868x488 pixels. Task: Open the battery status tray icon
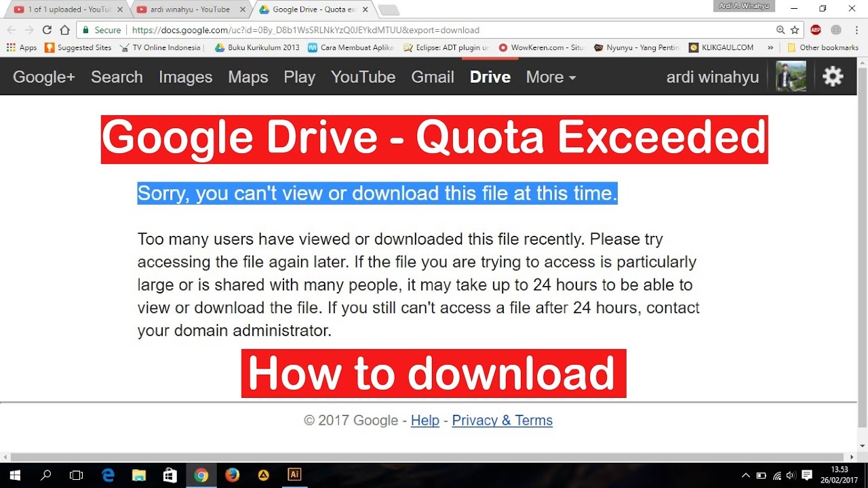click(x=762, y=475)
